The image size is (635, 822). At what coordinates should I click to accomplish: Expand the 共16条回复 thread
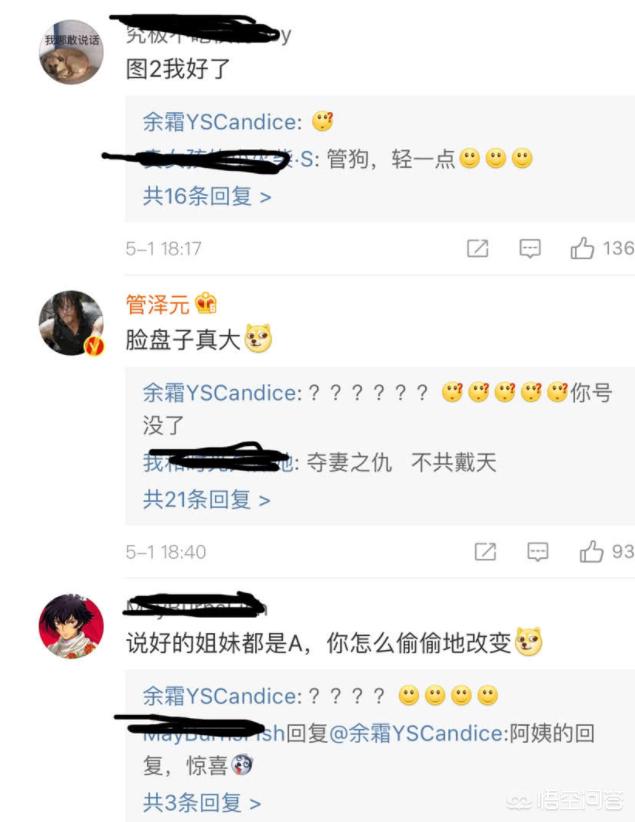coord(207,197)
